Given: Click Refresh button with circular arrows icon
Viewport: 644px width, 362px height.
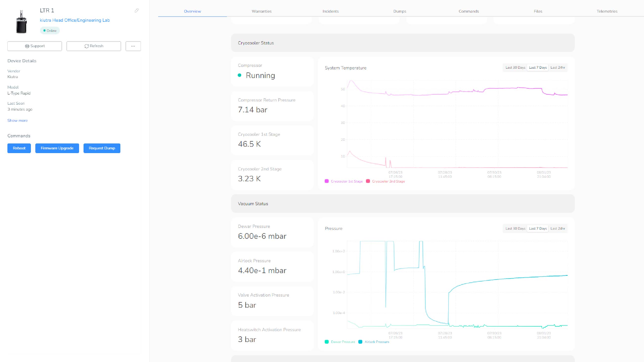Looking at the screenshot, I should click(94, 46).
